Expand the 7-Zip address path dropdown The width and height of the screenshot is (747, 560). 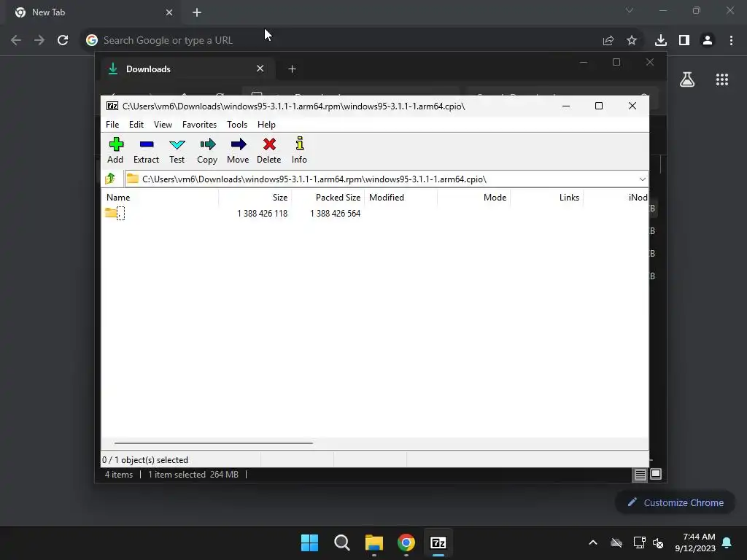tap(642, 179)
